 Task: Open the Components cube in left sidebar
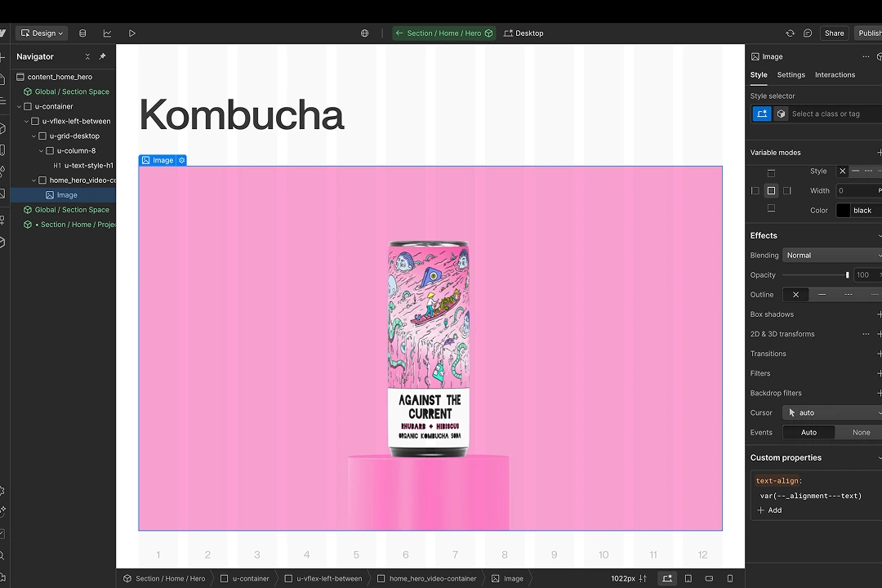[2, 129]
